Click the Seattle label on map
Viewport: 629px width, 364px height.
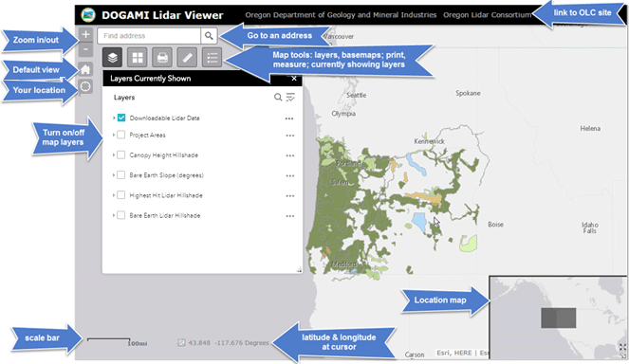(x=356, y=95)
